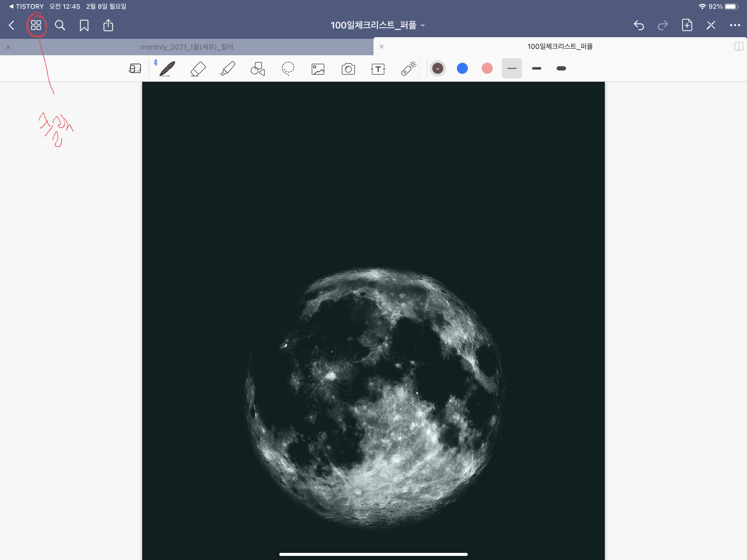Switch to the monthly_2021_1월(세로)_컬러 tab
Image resolution: width=747 pixels, height=560 pixels.
pos(187,47)
